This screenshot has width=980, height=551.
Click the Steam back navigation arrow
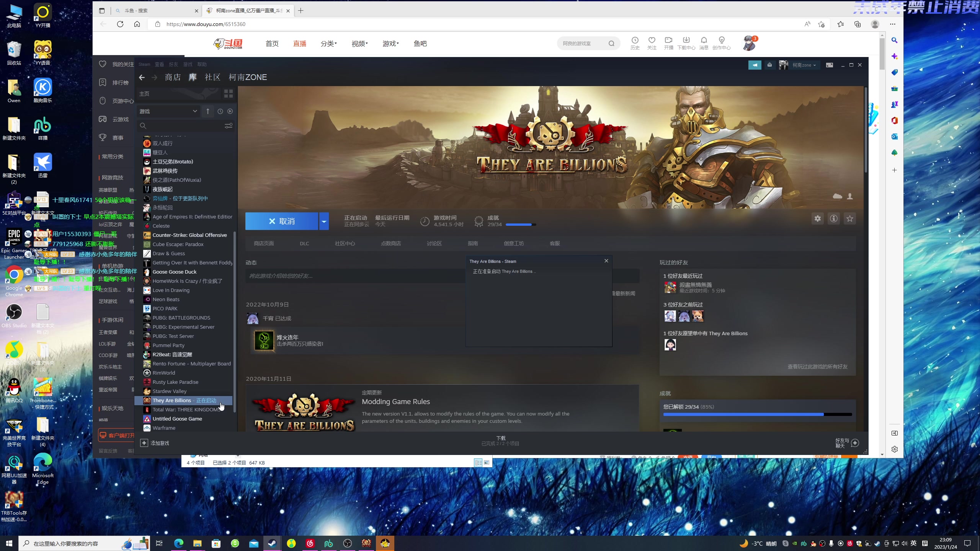tap(142, 77)
